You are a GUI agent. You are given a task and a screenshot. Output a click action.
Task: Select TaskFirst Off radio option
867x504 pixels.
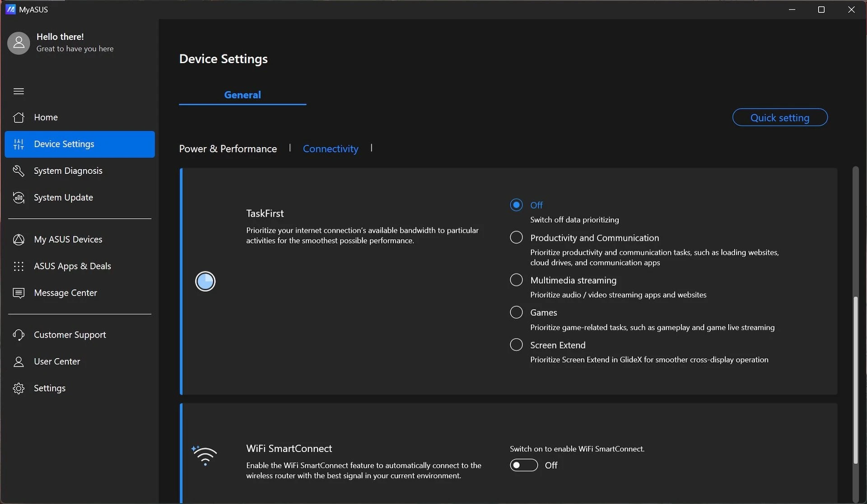pos(516,205)
